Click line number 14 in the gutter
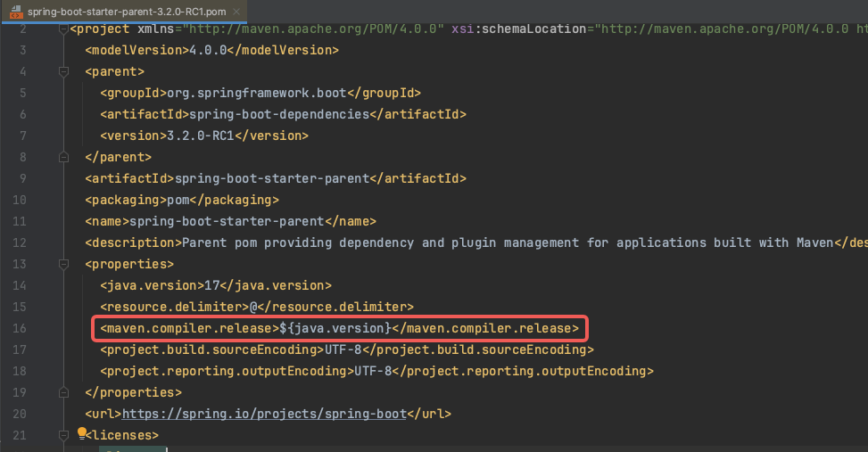 pos(20,285)
